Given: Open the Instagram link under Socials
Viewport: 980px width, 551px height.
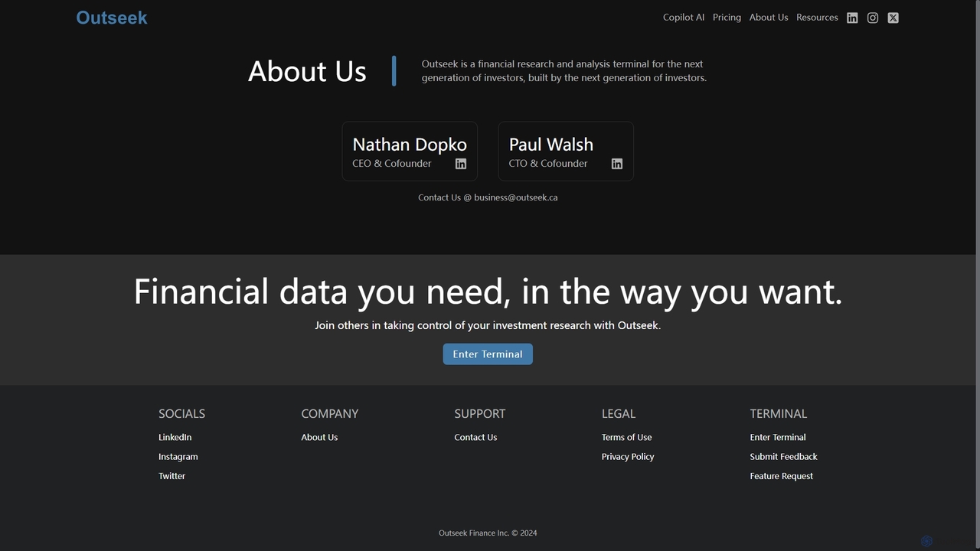Looking at the screenshot, I should [x=178, y=457].
